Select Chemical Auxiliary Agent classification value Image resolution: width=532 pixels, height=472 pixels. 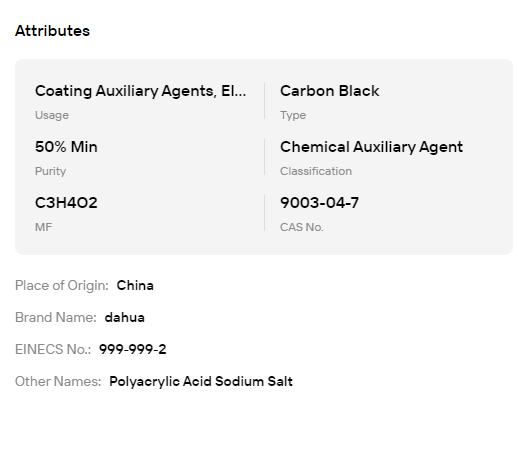[372, 147]
